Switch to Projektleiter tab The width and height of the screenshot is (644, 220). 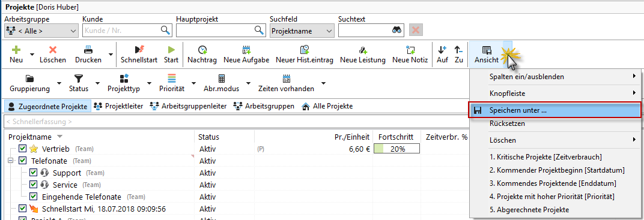118,106
